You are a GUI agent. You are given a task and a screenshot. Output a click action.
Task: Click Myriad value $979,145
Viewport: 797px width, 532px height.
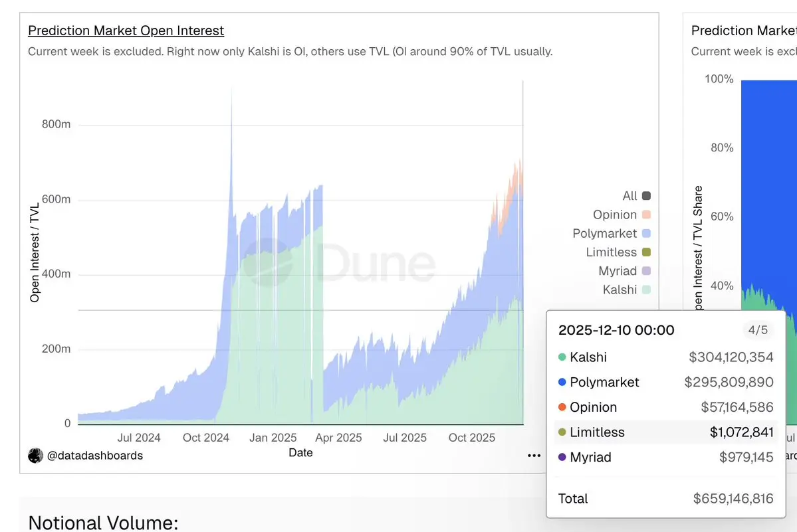pyautogui.click(x=746, y=457)
